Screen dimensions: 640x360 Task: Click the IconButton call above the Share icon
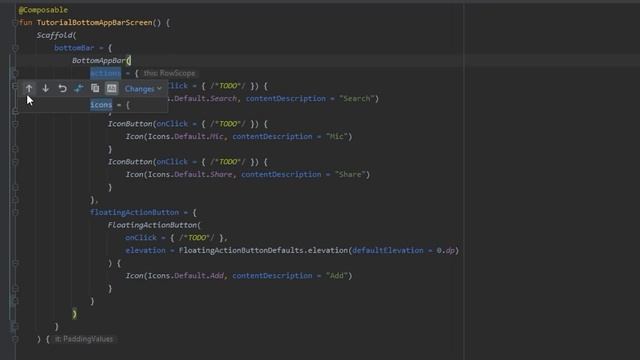[x=130, y=162]
